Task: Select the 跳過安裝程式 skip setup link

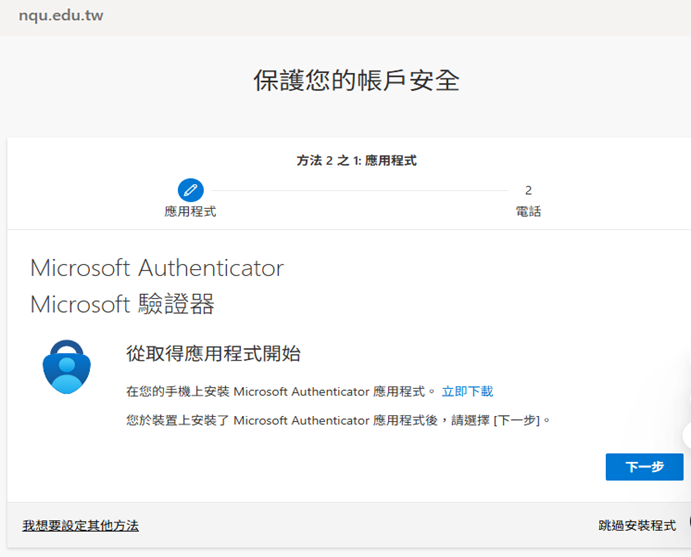Action: click(636, 525)
